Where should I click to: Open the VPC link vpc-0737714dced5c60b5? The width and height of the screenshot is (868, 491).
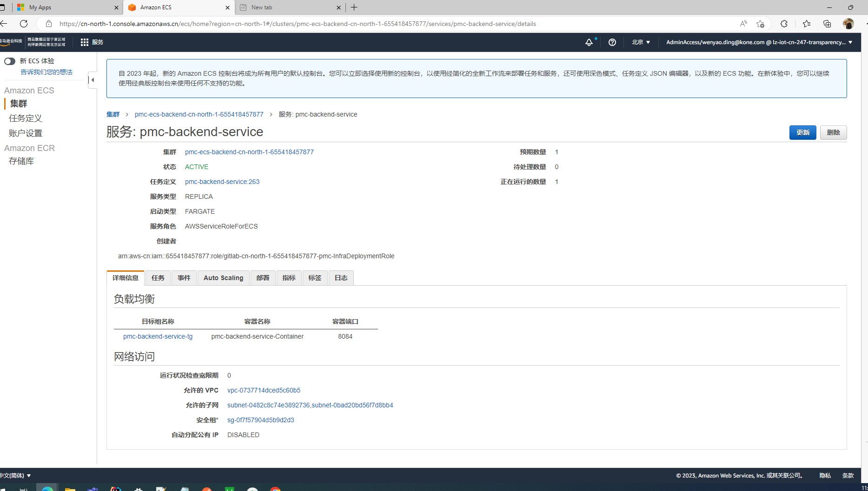[x=264, y=390]
